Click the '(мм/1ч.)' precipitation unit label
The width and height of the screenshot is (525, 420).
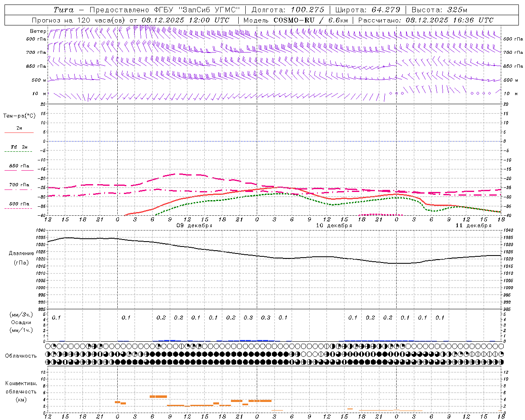pyautogui.click(x=21, y=330)
